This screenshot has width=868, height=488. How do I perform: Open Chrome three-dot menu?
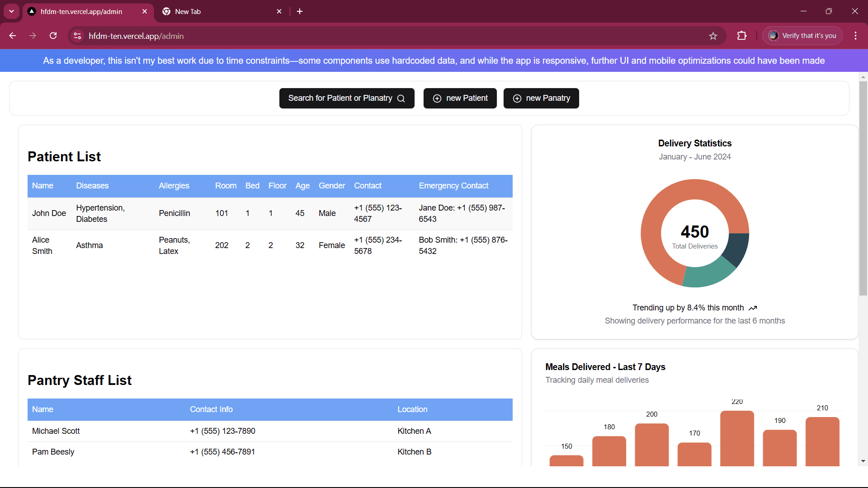tap(855, 36)
